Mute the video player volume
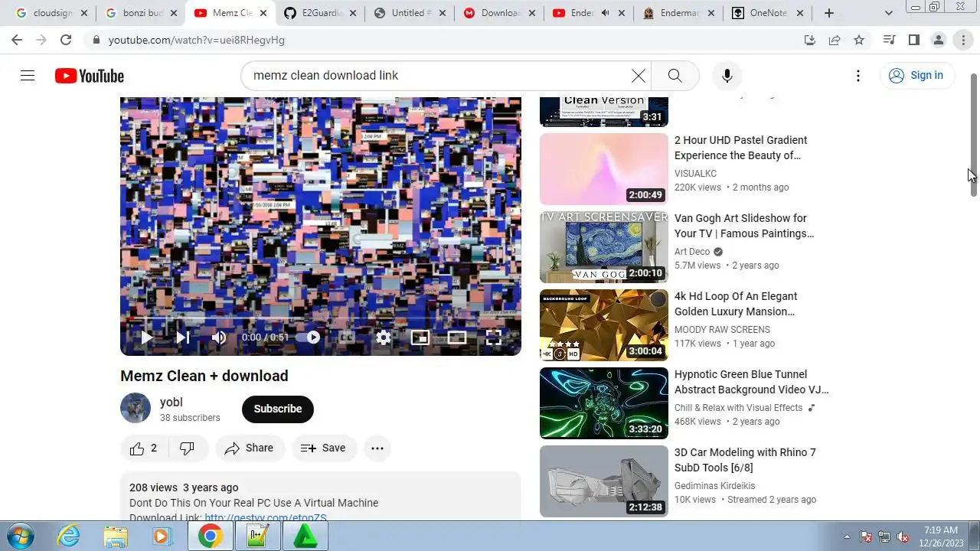Image resolution: width=980 pixels, height=551 pixels. (x=219, y=337)
